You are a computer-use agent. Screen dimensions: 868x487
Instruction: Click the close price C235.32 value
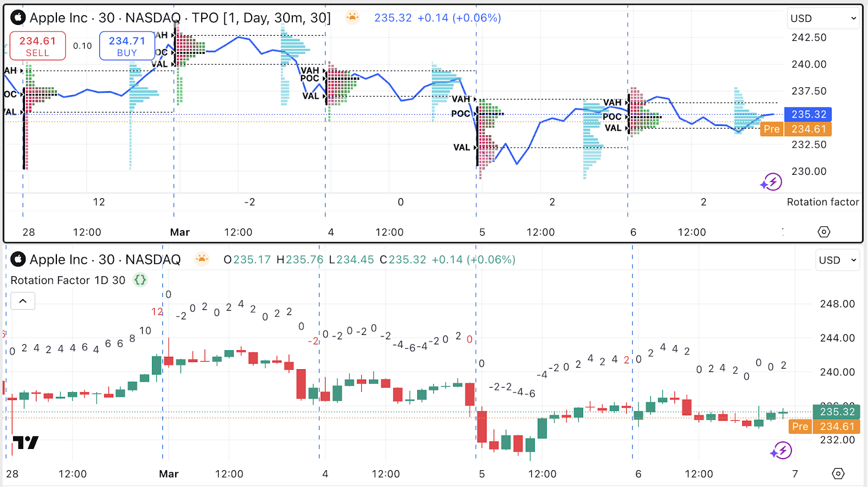[403, 260]
